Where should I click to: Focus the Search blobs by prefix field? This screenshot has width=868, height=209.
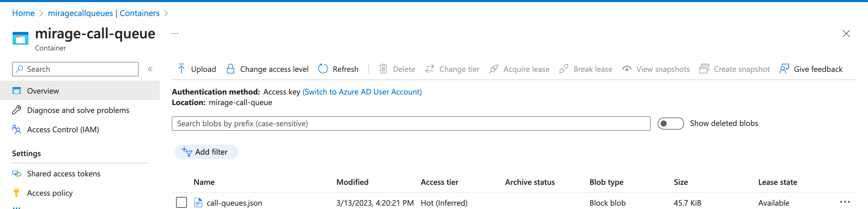pyautogui.click(x=411, y=124)
